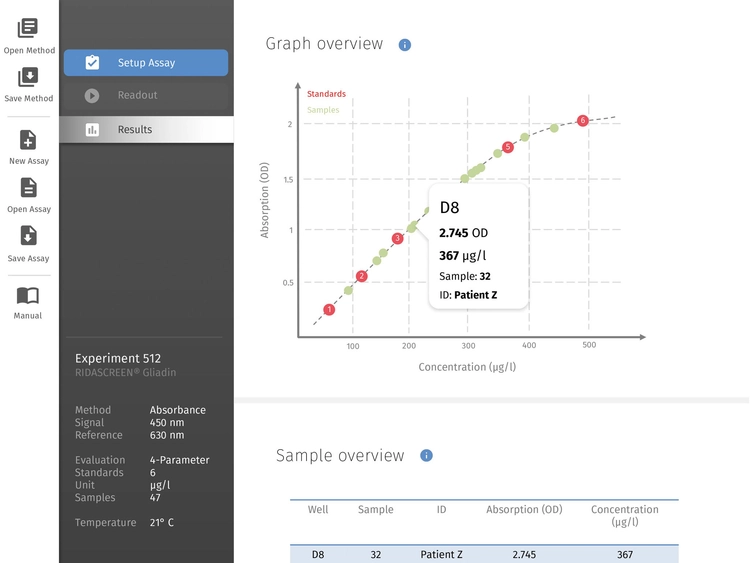Show info for Graph overview
This screenshot has height=563, width=750.
(x=405, y=45)
